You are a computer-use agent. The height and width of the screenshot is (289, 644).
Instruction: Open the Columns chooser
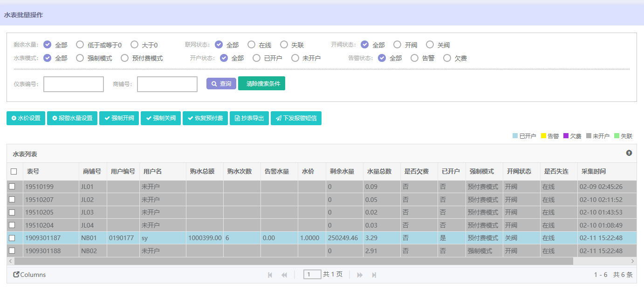click(x=29, y=275)
